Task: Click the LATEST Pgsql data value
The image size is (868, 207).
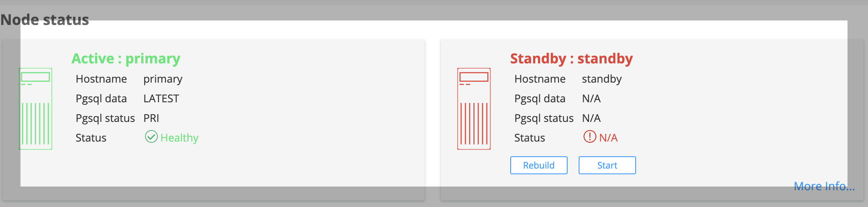Action: [161, 99]
